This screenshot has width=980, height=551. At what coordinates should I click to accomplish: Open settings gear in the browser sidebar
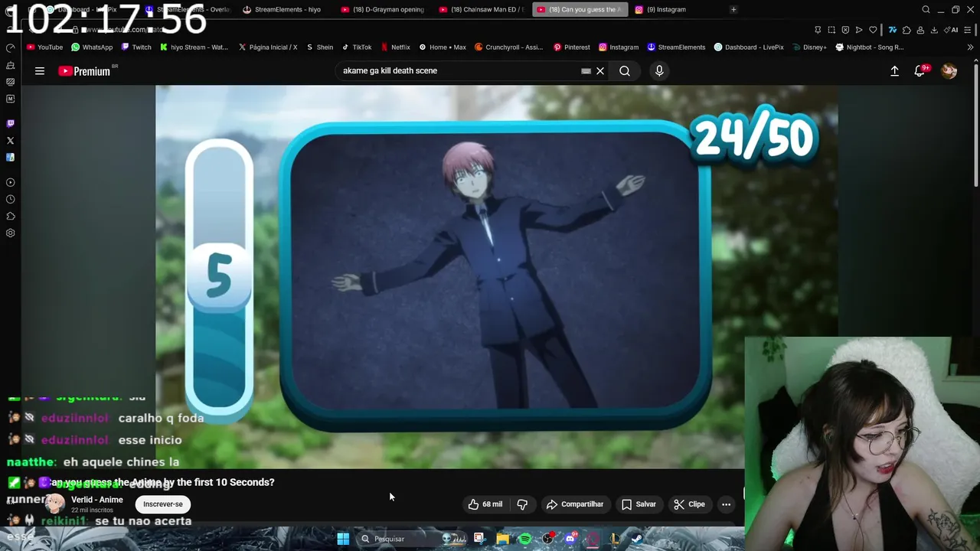coord(10,233)
